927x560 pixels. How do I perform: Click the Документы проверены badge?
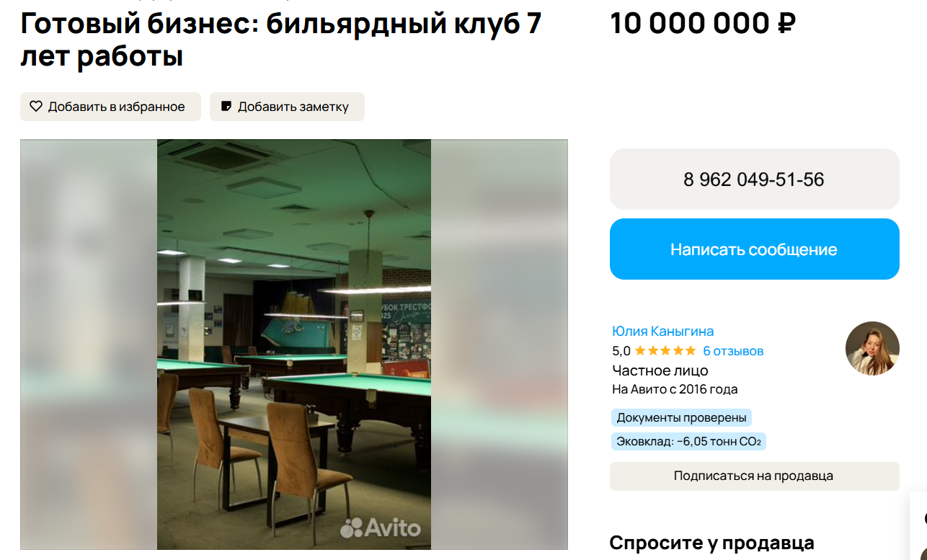click(681, 418)
